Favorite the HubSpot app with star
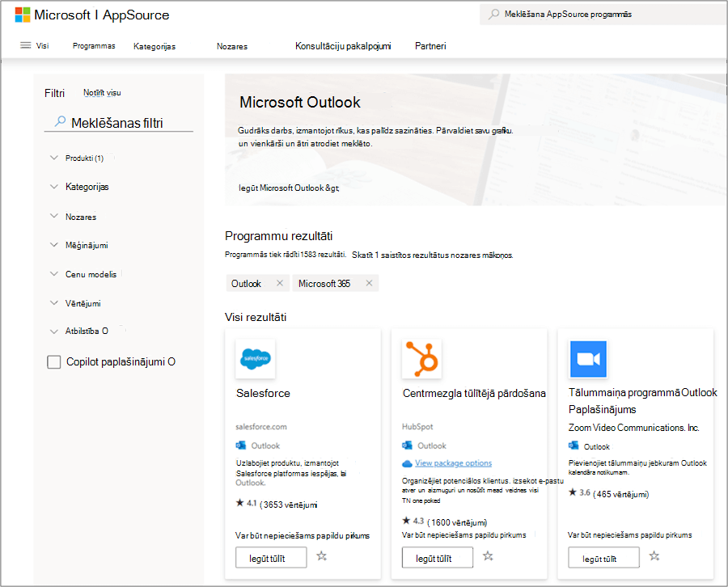The height and width of the screenshot is (587, 728). pos(488,556)
